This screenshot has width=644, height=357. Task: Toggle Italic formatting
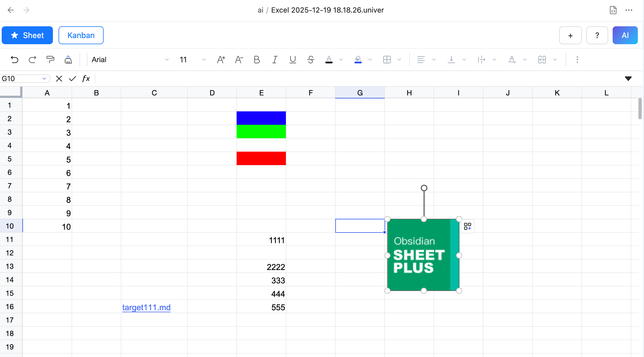tap(275, 60)
